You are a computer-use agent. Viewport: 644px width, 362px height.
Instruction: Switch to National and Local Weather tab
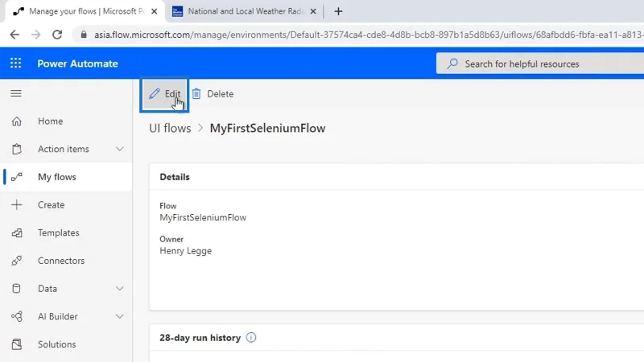click(245, 11)
